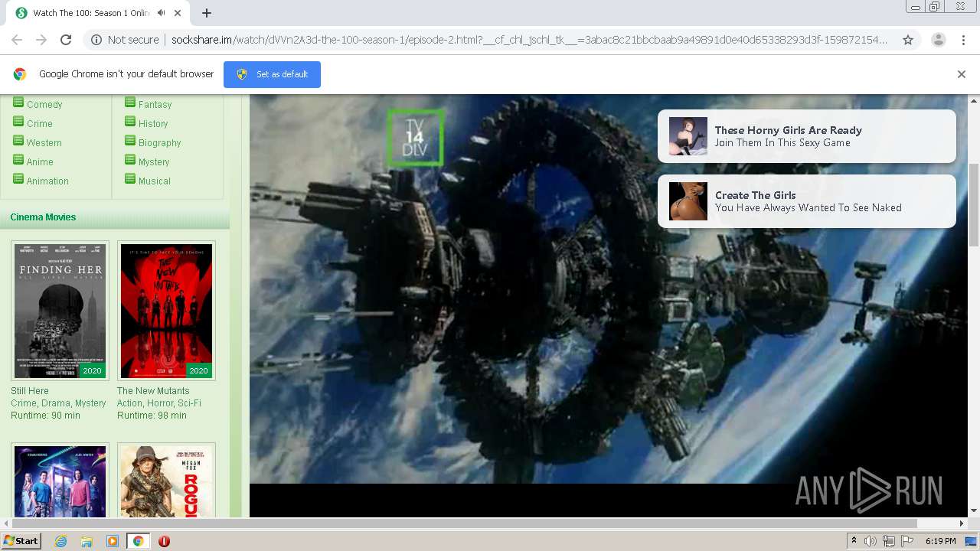980x551 pixels.
Task: Open the network tray icon
Action: [x=889, y=541]
